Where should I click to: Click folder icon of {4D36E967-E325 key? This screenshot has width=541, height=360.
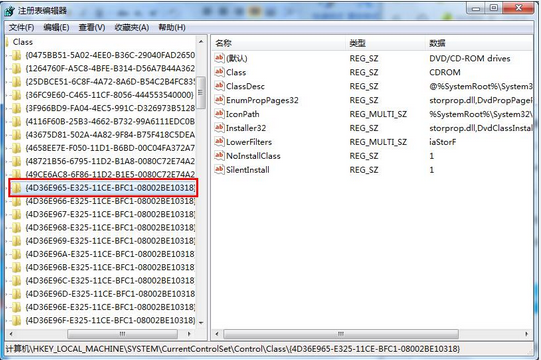coord(16,214)
